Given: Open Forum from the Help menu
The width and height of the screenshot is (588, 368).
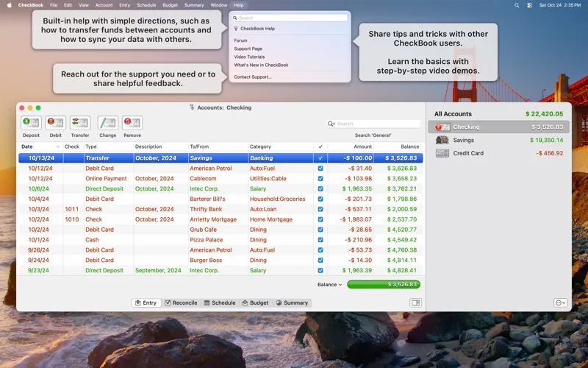Looking at the screenshot, I should [x=241, y=40].
